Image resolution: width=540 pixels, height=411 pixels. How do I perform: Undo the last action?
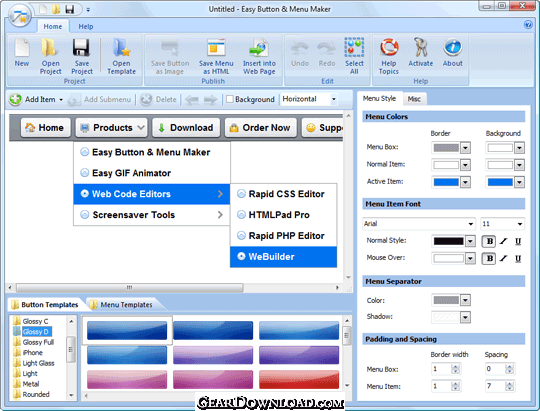(x=300, y=54)
